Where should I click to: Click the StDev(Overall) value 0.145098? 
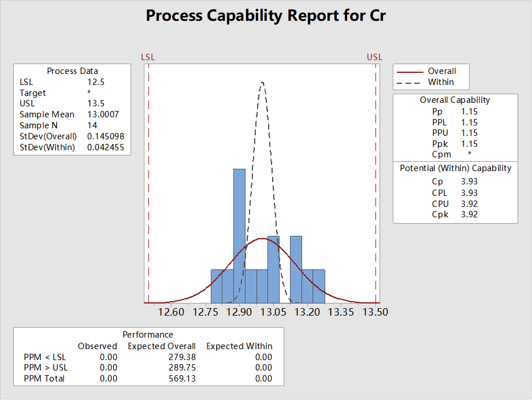(106, 136)
